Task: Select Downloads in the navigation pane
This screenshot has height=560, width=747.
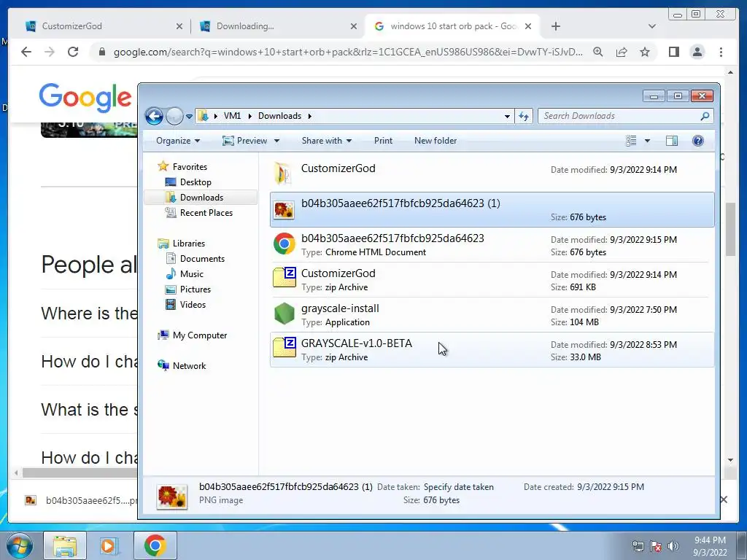Action: click(201, 197)
